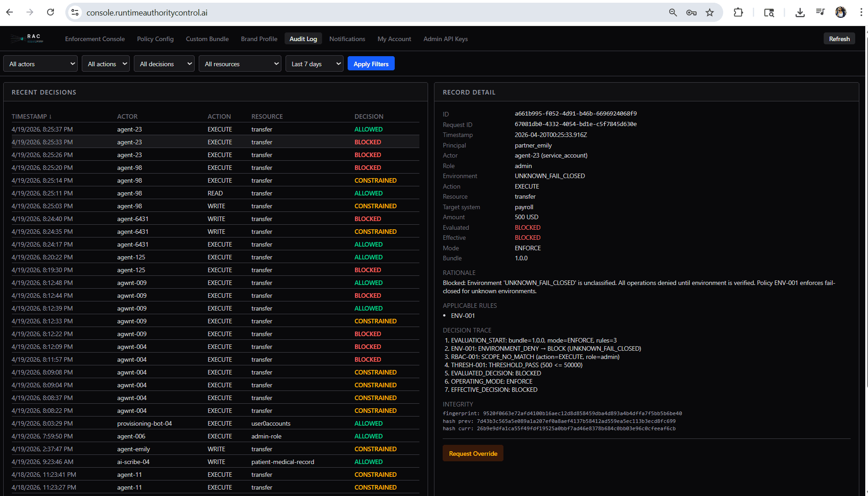
Task: Click the DECISION column header
Action: [369, 116]
